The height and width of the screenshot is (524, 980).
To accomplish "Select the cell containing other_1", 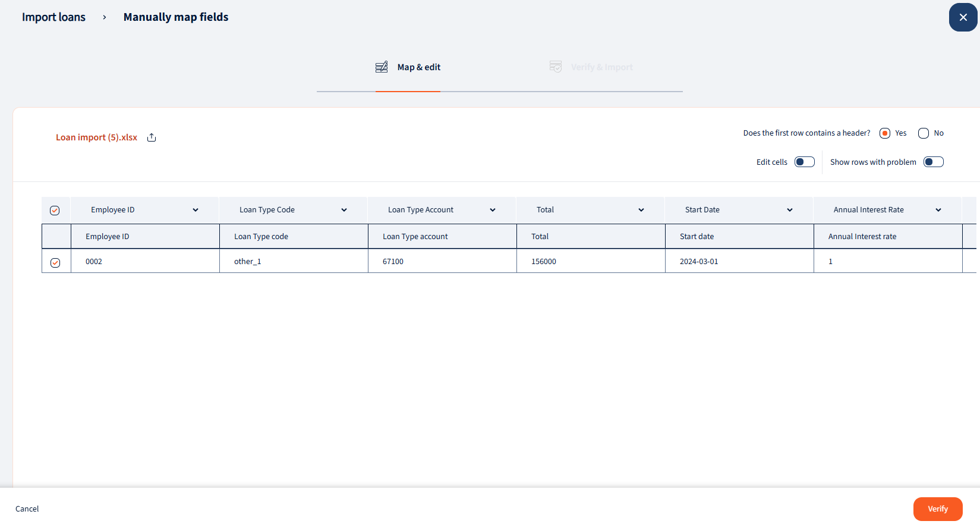I will pyautogui.click(x=248, y=262).
